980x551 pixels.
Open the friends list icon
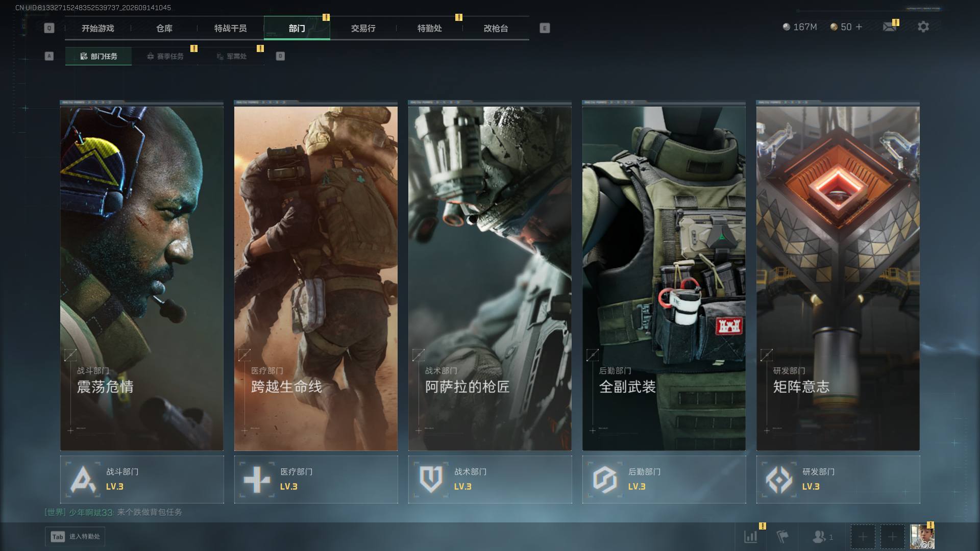819,537
